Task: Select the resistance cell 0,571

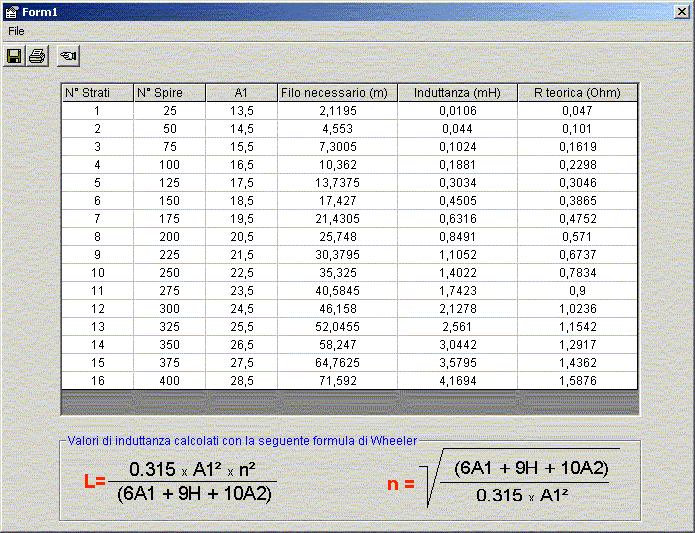Action: (x=578, y=237)
